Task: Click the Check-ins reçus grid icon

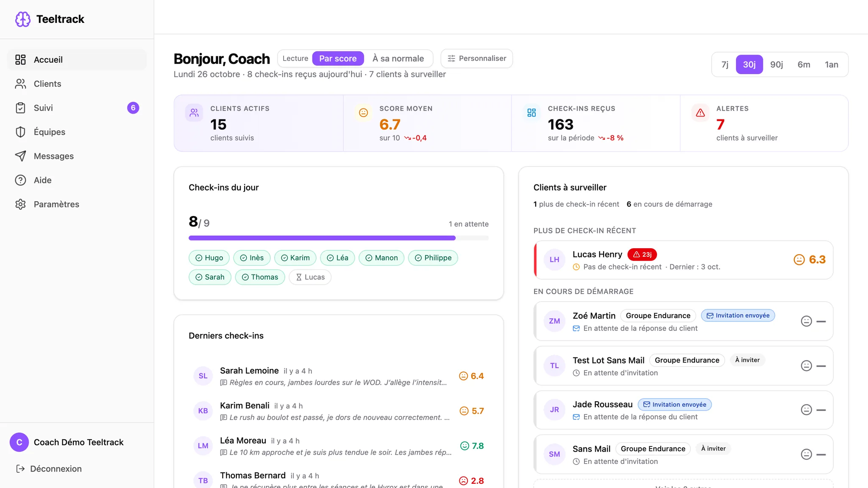Action: tap(531, 113)
